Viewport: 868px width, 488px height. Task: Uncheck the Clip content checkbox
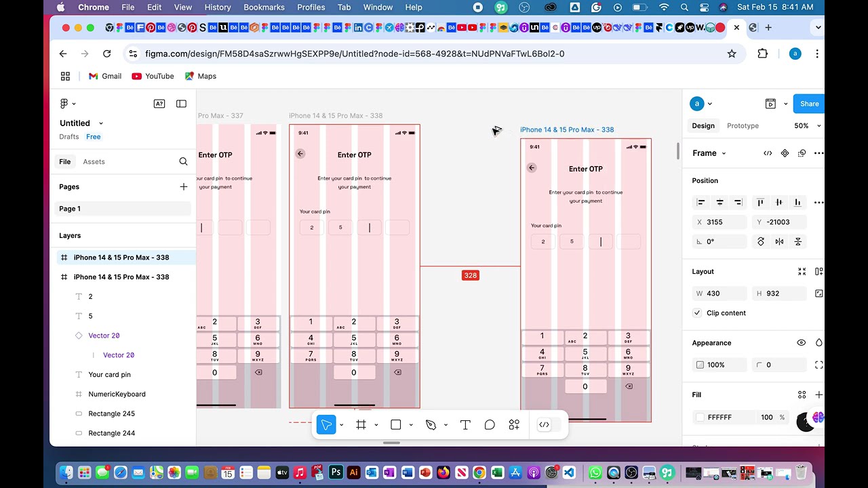pos(697,313)
